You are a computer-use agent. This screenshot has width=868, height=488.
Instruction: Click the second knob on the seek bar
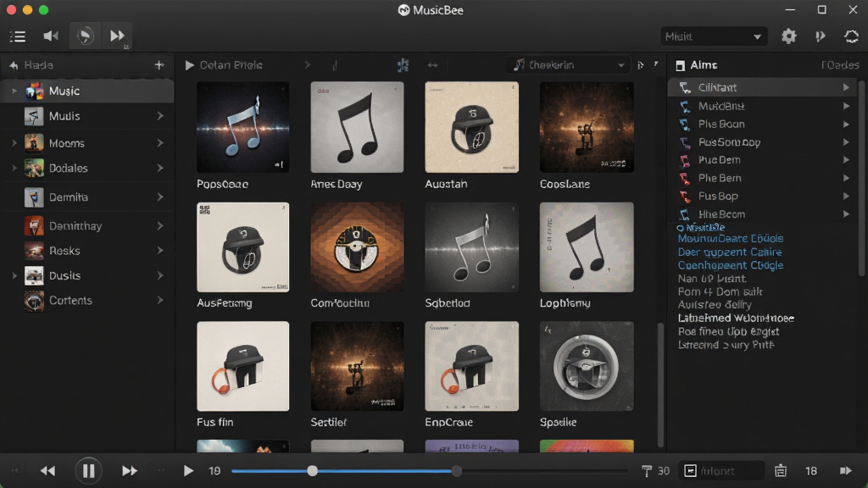456,471
